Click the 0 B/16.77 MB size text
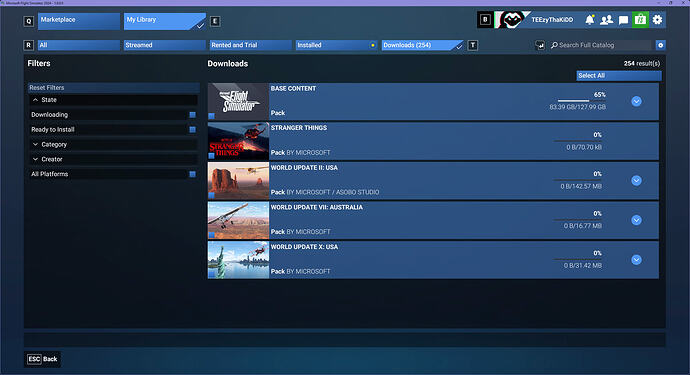Screen dimensions: 690x375 [583, 226]
